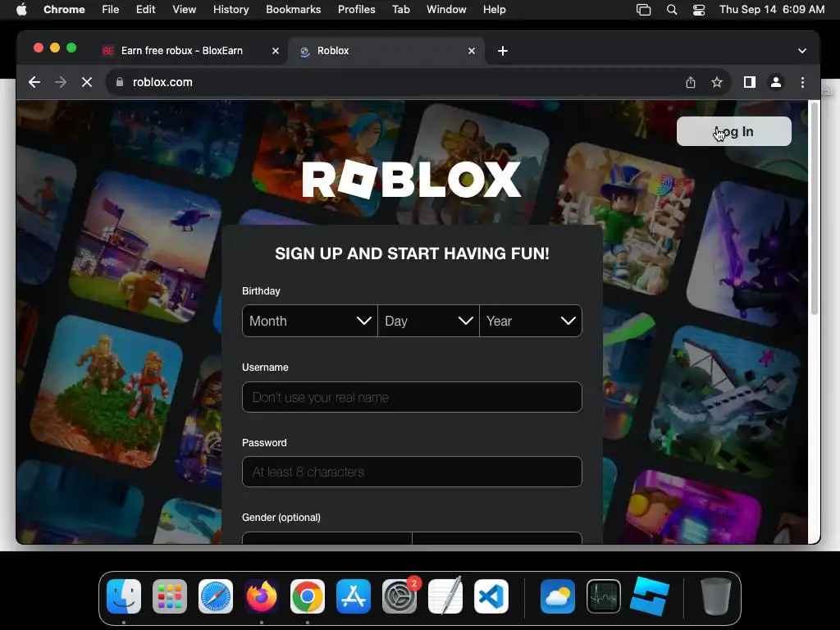Screen dimensions: 840x630
Task: Open Roblox Studio from the Dock
Action: pyautogui.click(x=650, y=596)
